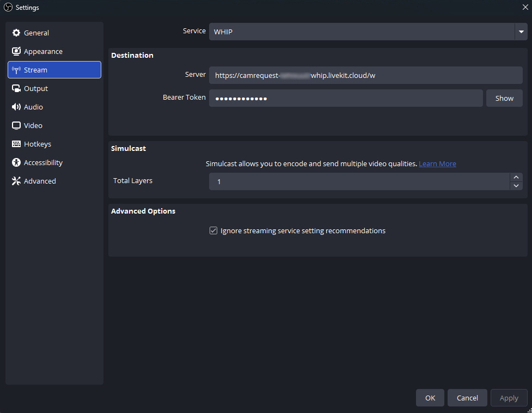The width and height of the screenshot is (532, 413).
Task: Decrease Total Layers with down arrow
Action: click(x=516, y=186)
